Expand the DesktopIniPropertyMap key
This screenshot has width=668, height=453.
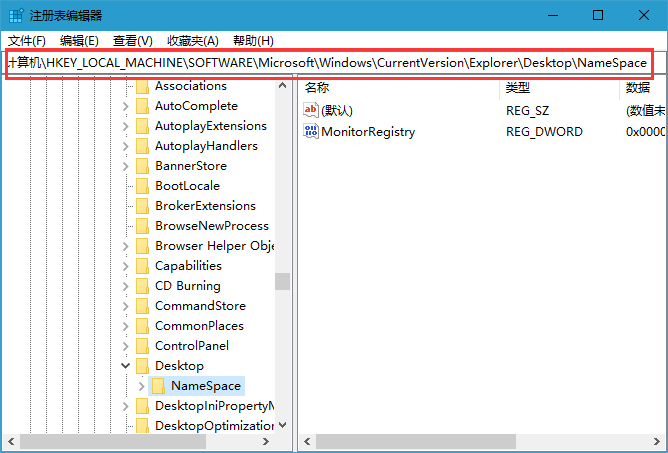point(126,406)
